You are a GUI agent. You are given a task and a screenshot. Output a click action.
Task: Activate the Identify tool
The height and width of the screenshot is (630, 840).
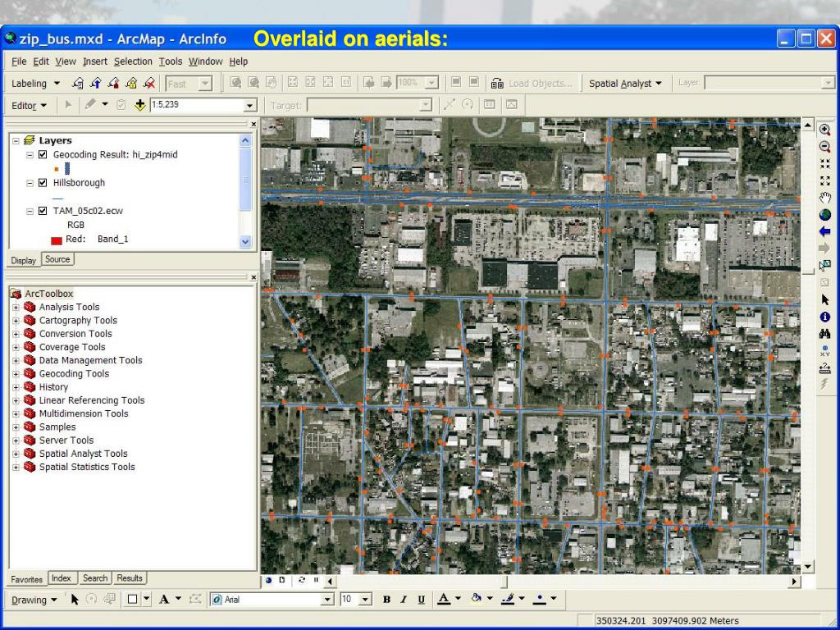pos(825,317)
